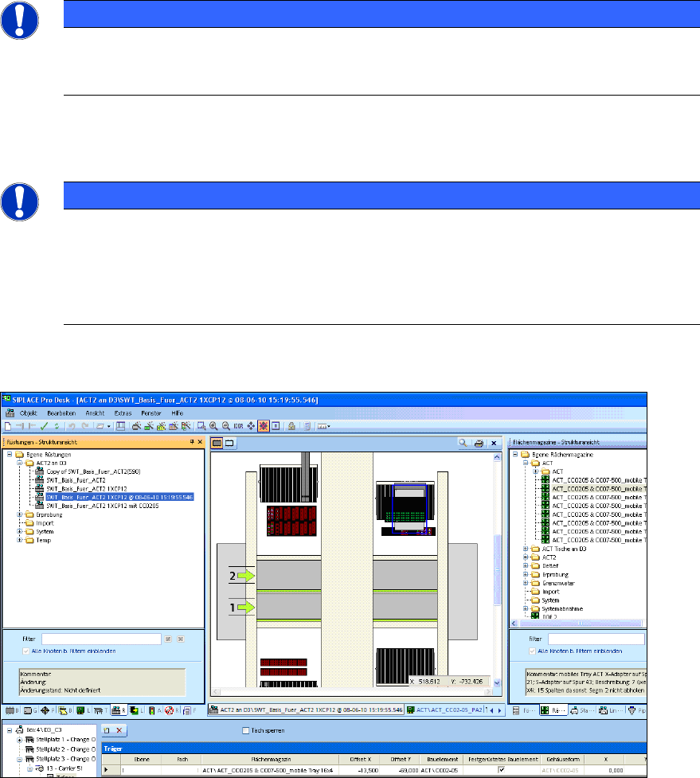The width and height of the screenshot is (700, 778).
Task: Click the green refresh arrows icon
Action: [57, 426]
